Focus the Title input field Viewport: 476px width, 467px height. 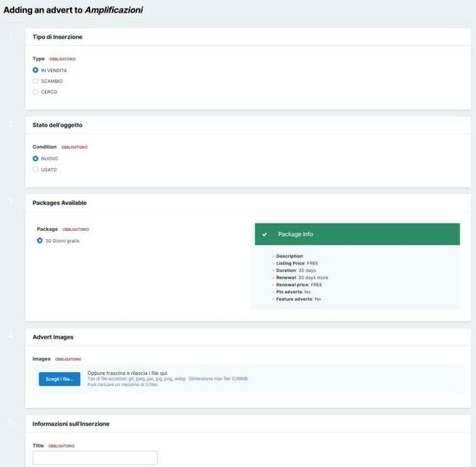[x=95, y=458]
